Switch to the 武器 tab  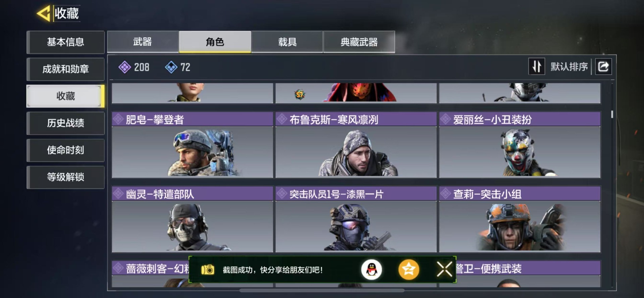143,42
